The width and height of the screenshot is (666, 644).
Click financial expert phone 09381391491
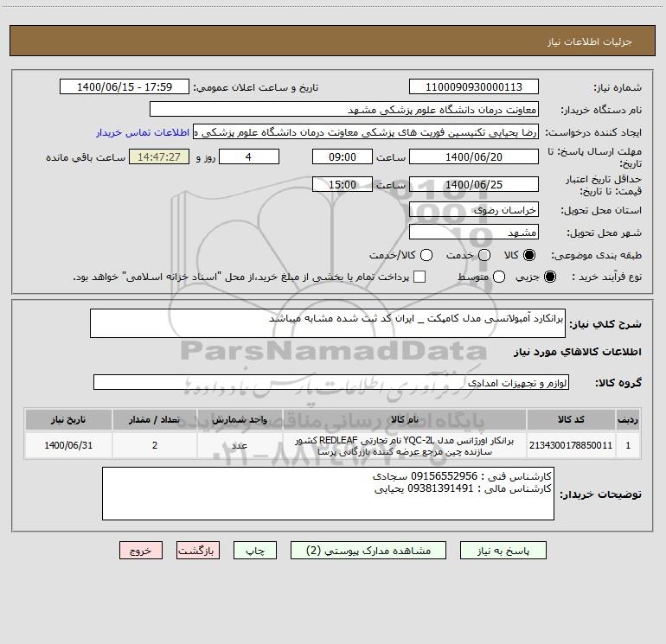pyautogui.click(x=440, y=488)
